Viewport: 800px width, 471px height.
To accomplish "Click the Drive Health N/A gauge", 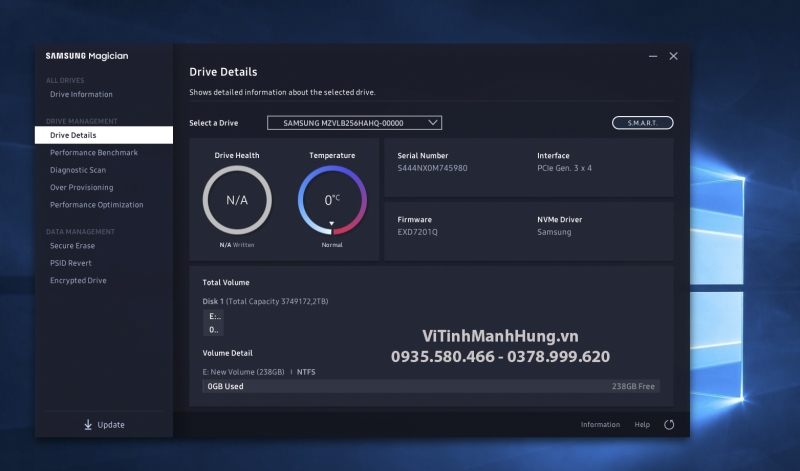I will click(237, 200).
